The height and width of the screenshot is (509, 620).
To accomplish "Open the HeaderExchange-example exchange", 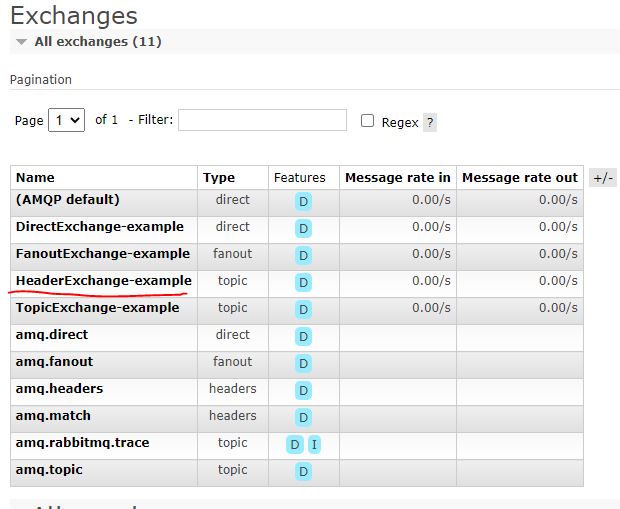I will [x=103, y=281].
